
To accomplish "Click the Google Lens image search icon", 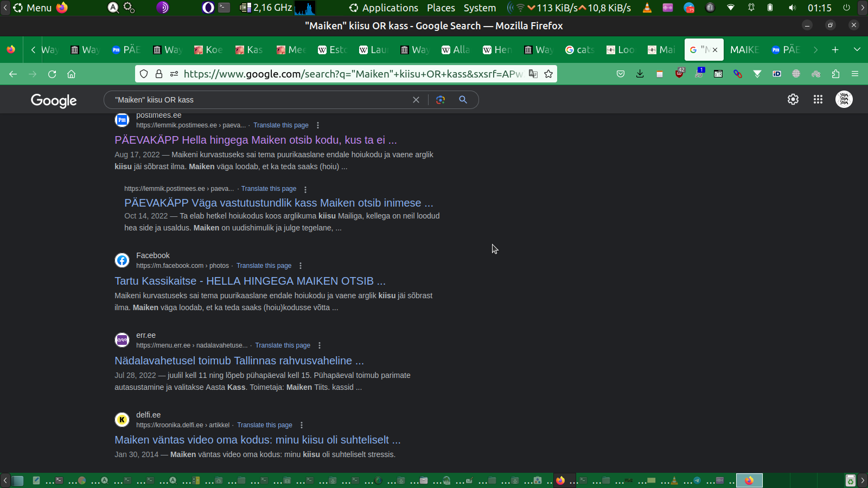I will 441,100.
